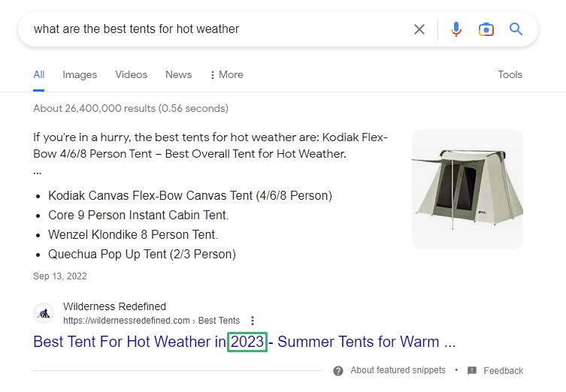Viewport: 566px width, 392px height.
Task: Click the Feedback link text
Action: click(x=503, y=371)
